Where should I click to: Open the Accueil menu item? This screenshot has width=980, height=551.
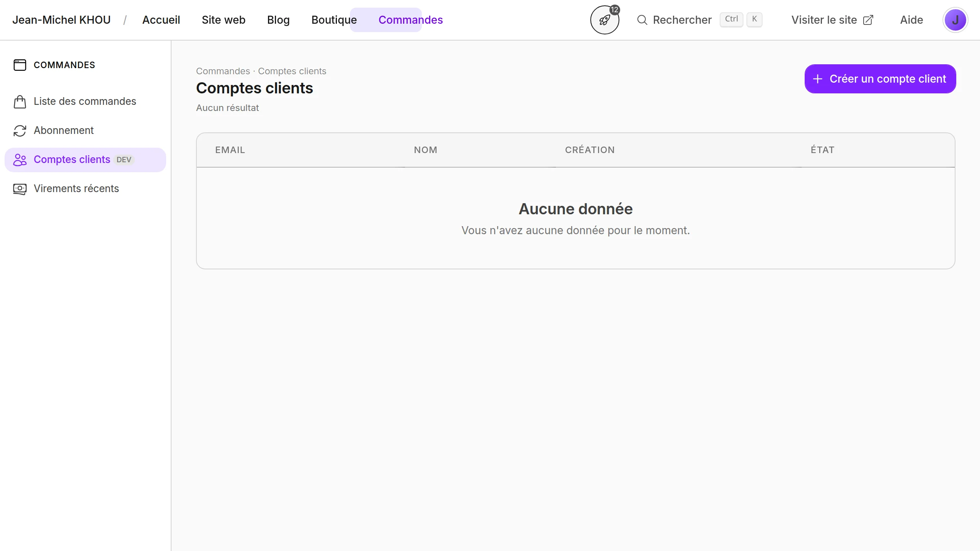coord(161,20)
